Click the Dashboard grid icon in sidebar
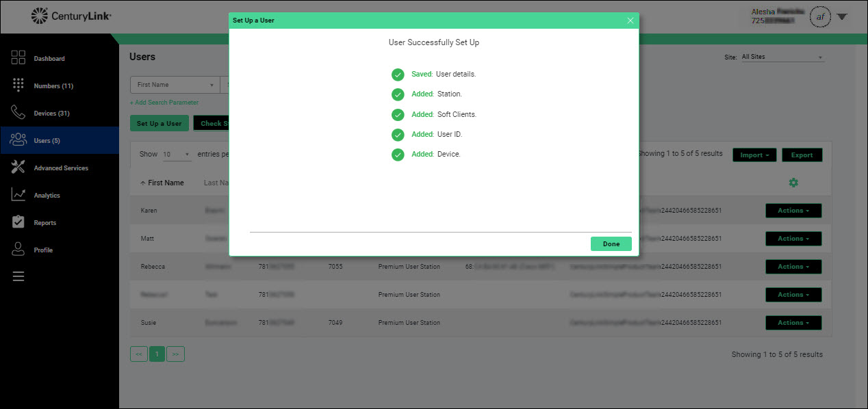This screenshot has width=868, height=409. [18, 58]
